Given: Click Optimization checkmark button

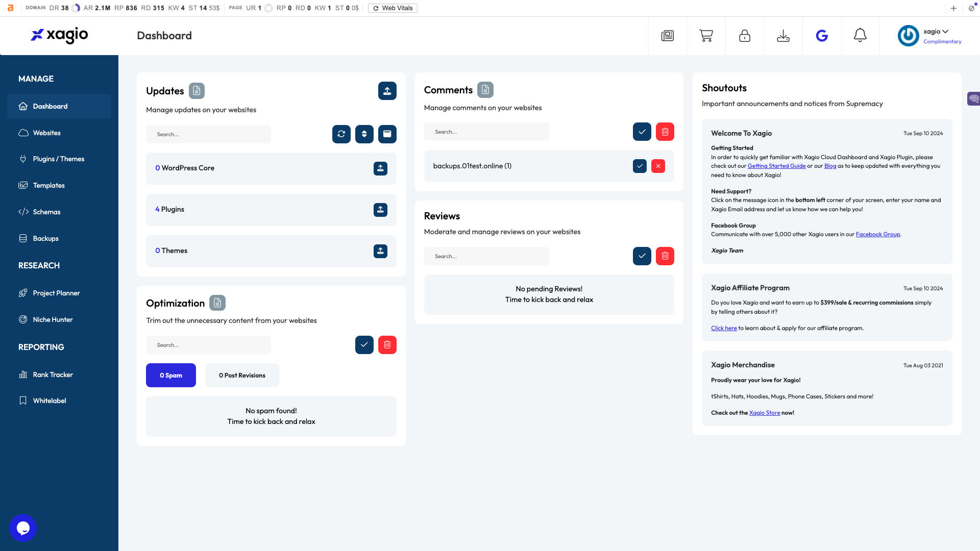Looking at the screenshot, I should [364, 345].
